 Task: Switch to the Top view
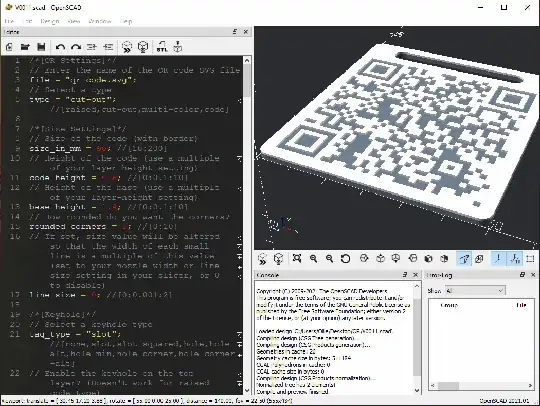(x=380, y=258)
